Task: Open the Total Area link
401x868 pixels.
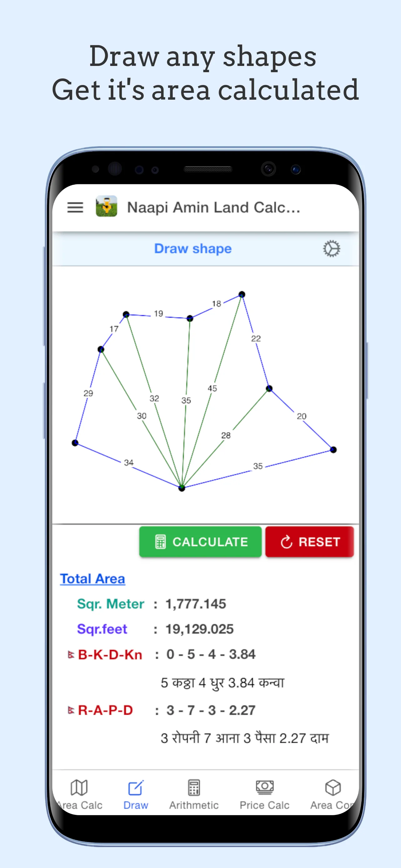Action: pyautogui.click(x=92, y=579)
